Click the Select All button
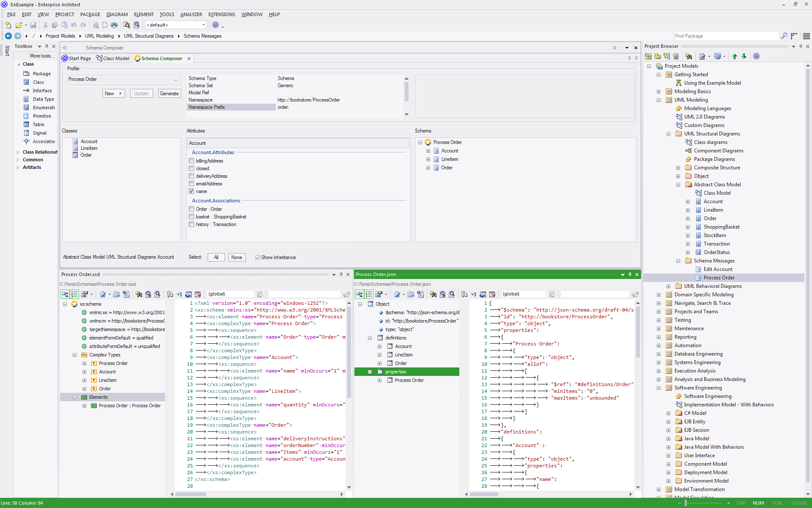Viewport: 812px width, 508px height. 216,257
